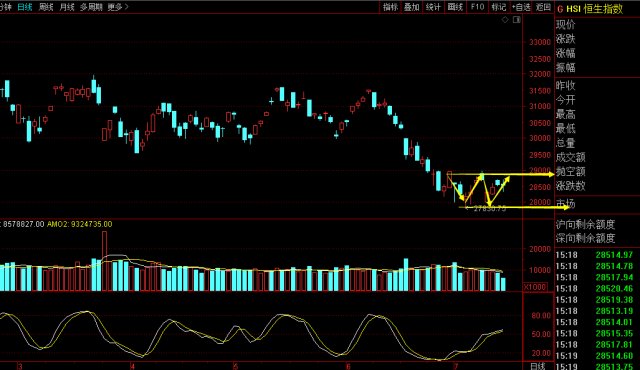
Task: Click the 统计 statistics button
Action: (433, 7)
